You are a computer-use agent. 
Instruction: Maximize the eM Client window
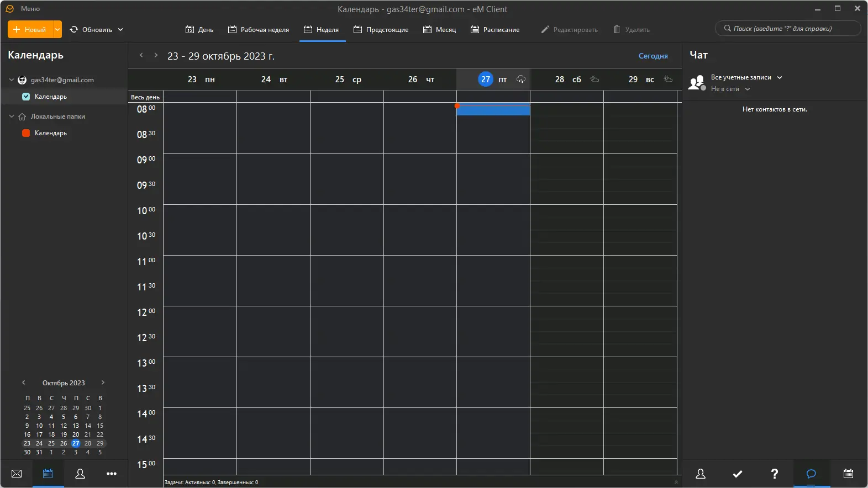tap(838, 9)
